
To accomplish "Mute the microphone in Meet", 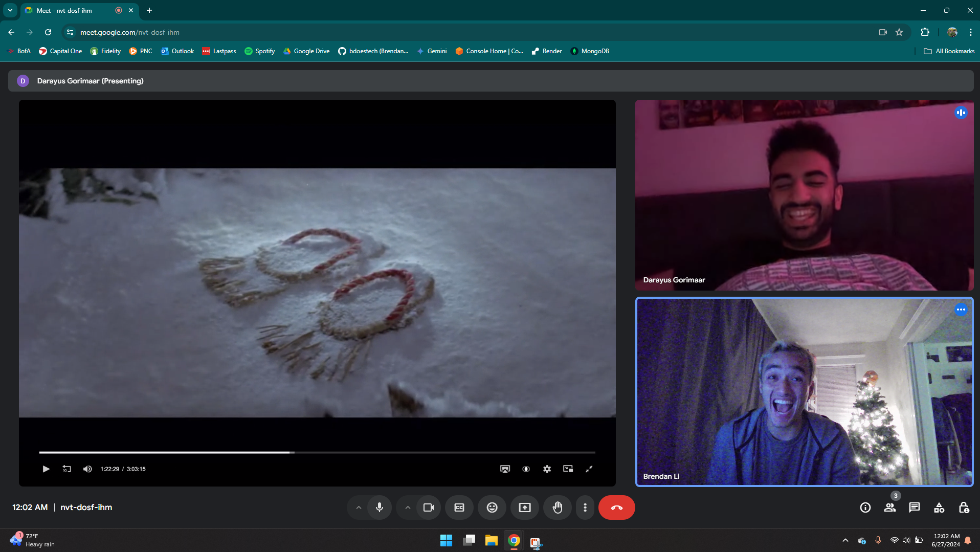I will [x=379, y=507].
